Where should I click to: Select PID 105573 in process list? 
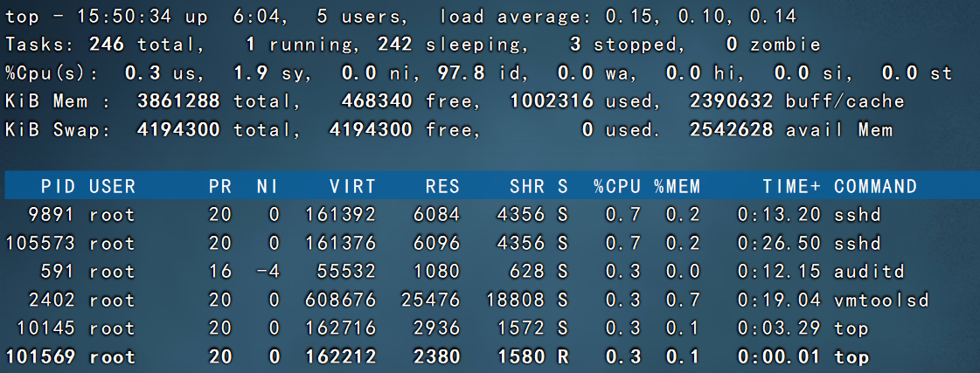click(40, 243)
